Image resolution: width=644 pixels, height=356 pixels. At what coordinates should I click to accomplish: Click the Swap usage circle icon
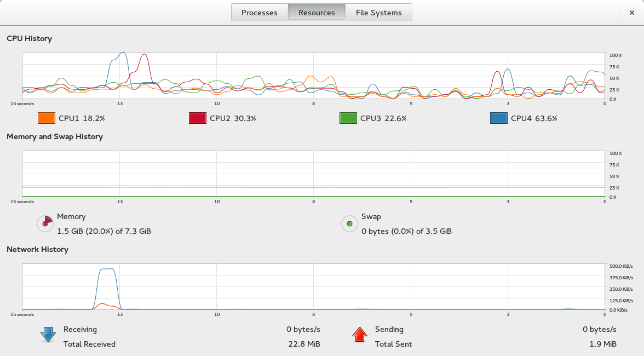[x=349, y=224]
